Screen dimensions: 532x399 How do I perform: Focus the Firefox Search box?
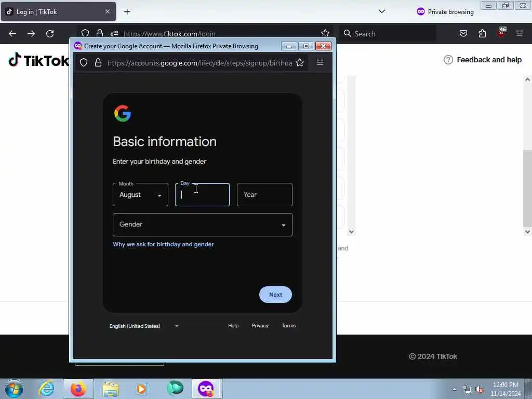(x=388, y=34)
